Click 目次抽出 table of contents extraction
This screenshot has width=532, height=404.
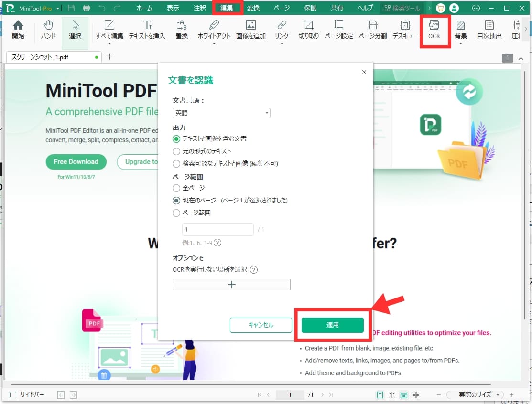click(x=489, y=30)
